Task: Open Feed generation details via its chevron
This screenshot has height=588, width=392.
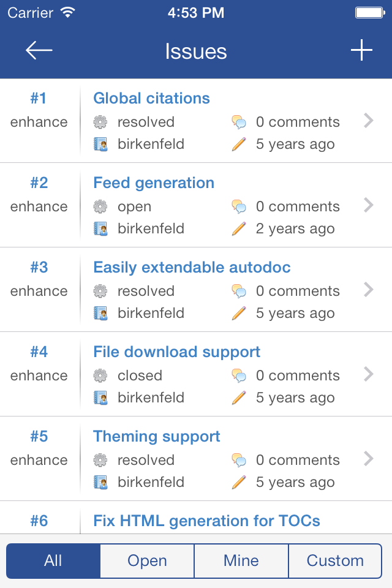Action: coord(369,205)
